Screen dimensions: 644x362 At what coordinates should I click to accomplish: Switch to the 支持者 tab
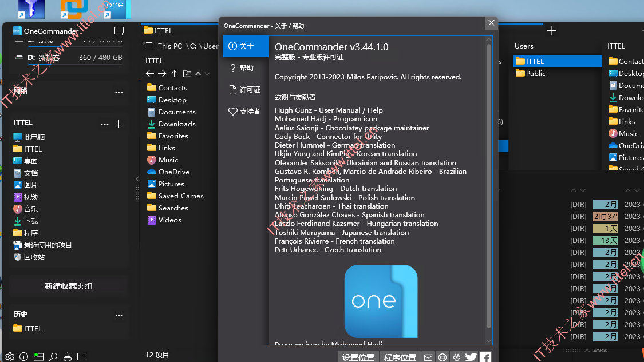click(x=246, y=111)
